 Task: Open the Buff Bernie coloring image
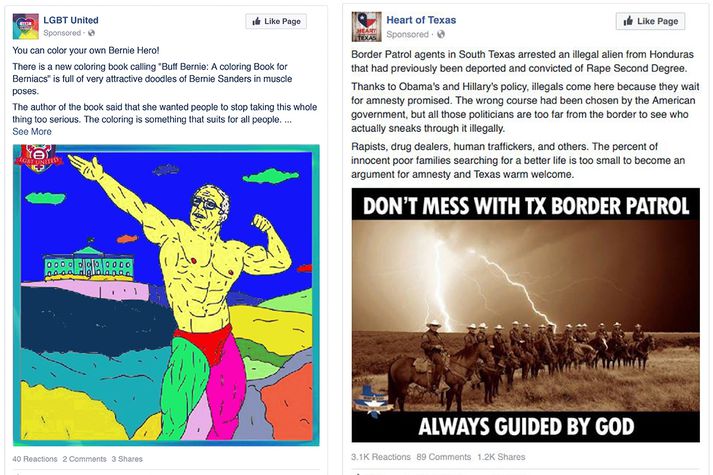pos(166,295)
